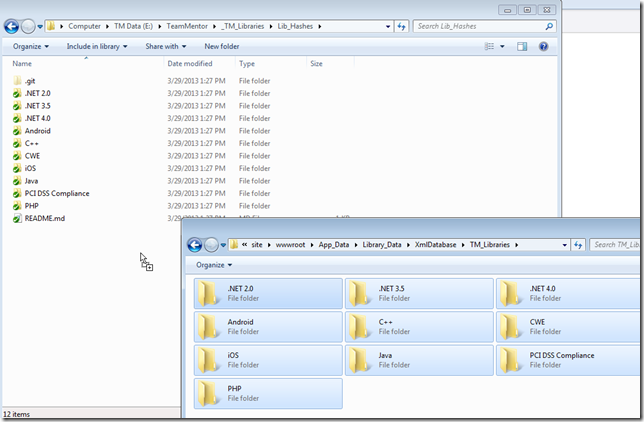644x422 pixels.
Task: Expand address history dropdown in TM_Libraries window
Action: [565, 245]
